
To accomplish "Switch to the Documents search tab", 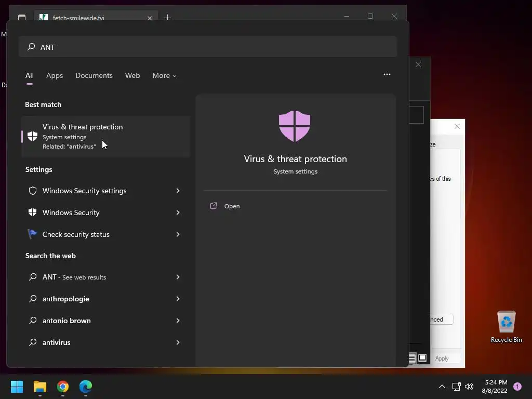I will [94, 75].
